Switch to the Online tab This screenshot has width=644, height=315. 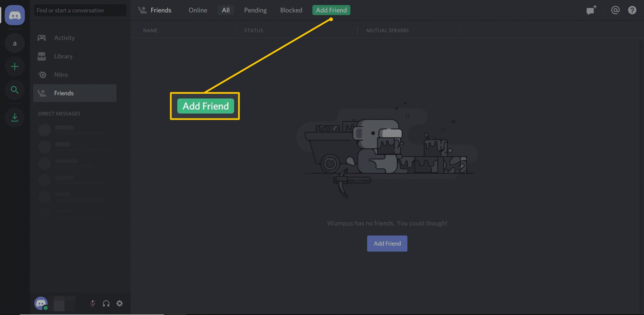click(198, 10)
